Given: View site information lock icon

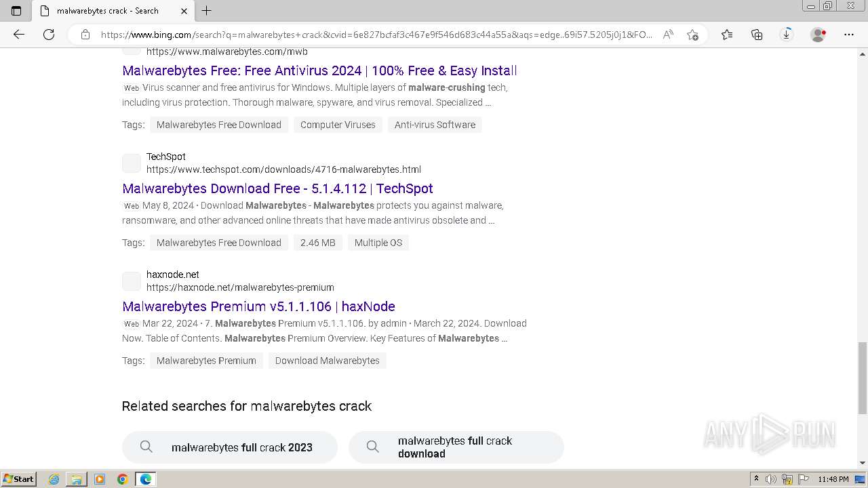Looking at the screenshot, I should pyautogui.click(x=85, y=35).
